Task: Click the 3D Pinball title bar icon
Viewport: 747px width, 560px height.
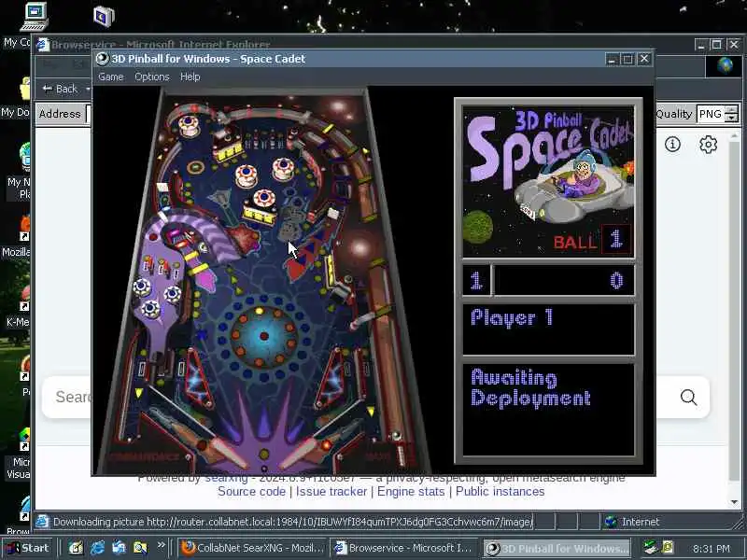Action: pos(103,59)
